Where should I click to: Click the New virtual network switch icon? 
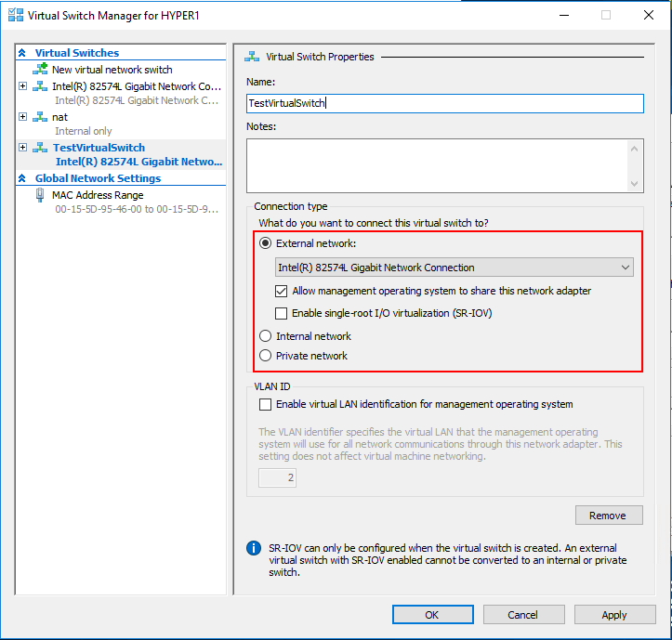tap(40, 69)
